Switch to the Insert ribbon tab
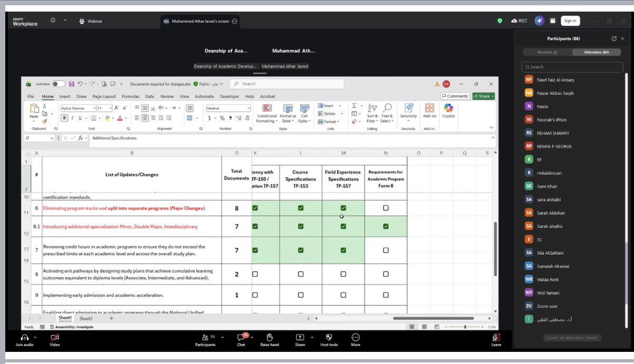The image size is (634, 364). pyautogui.click(x=65, y=97)
